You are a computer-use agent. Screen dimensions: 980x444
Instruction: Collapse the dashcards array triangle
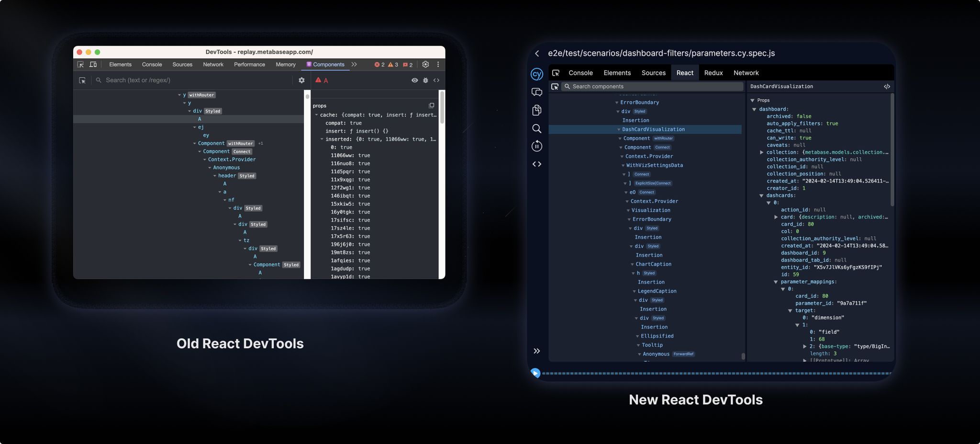pyautogui.click(x=762, y=195)
